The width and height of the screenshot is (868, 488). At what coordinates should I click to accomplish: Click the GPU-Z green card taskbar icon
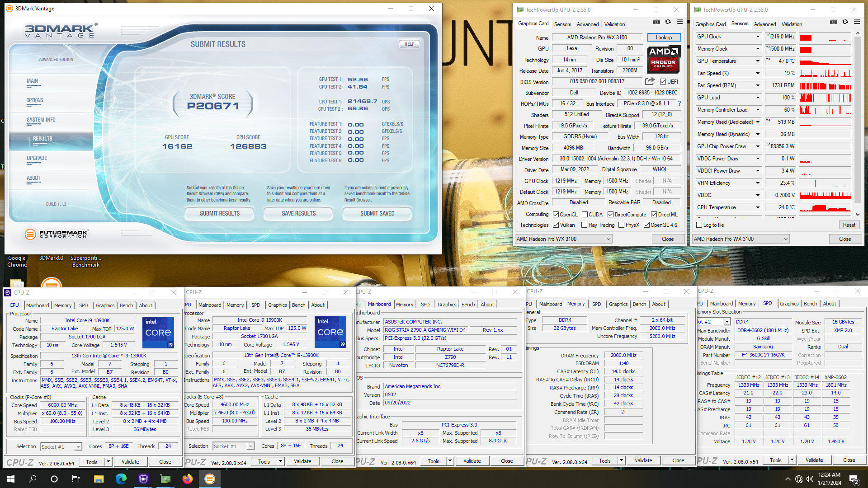tap(165, 479)
